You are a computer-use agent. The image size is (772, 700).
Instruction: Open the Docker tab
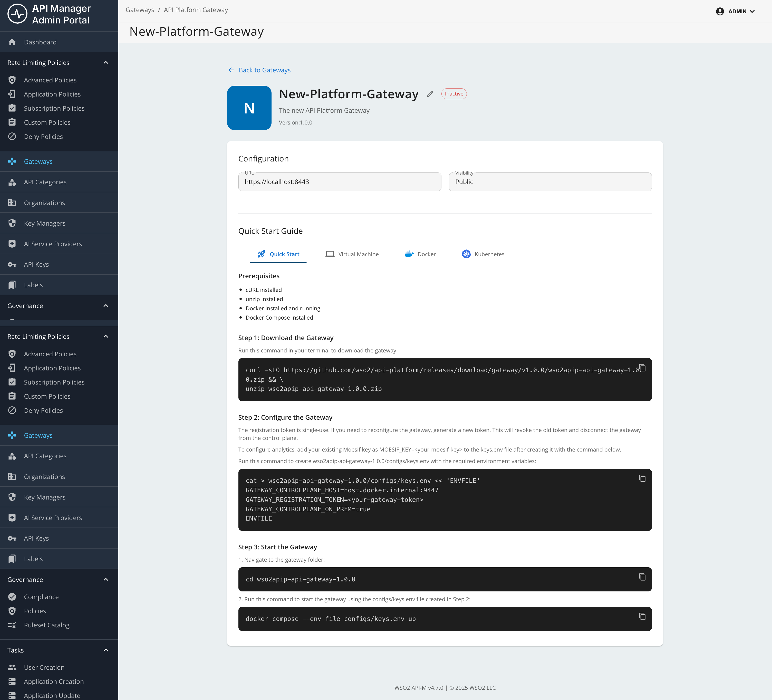click(x=420, y=254)
